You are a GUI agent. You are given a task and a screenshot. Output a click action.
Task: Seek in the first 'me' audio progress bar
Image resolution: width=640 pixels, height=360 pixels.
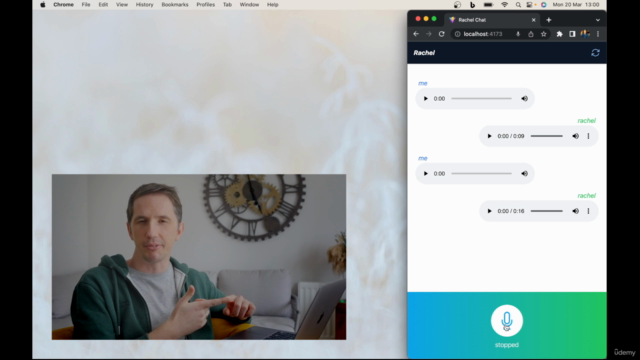(481, 98)
